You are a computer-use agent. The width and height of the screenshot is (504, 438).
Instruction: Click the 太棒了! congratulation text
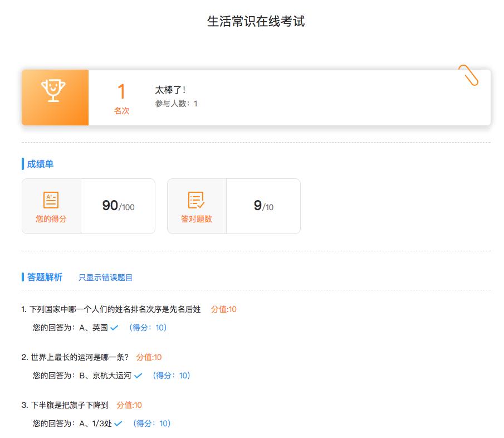click(170, 90)
